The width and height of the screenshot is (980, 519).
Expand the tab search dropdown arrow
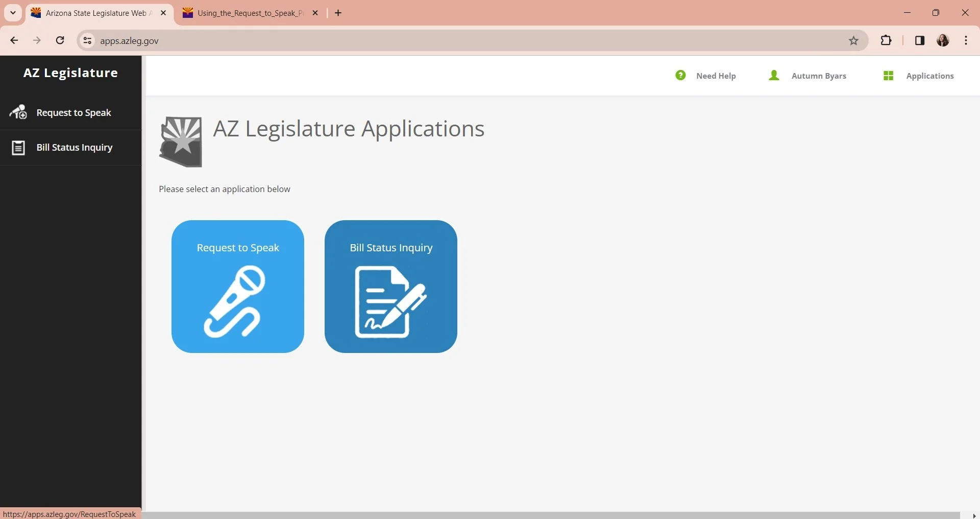click(13, 13)
